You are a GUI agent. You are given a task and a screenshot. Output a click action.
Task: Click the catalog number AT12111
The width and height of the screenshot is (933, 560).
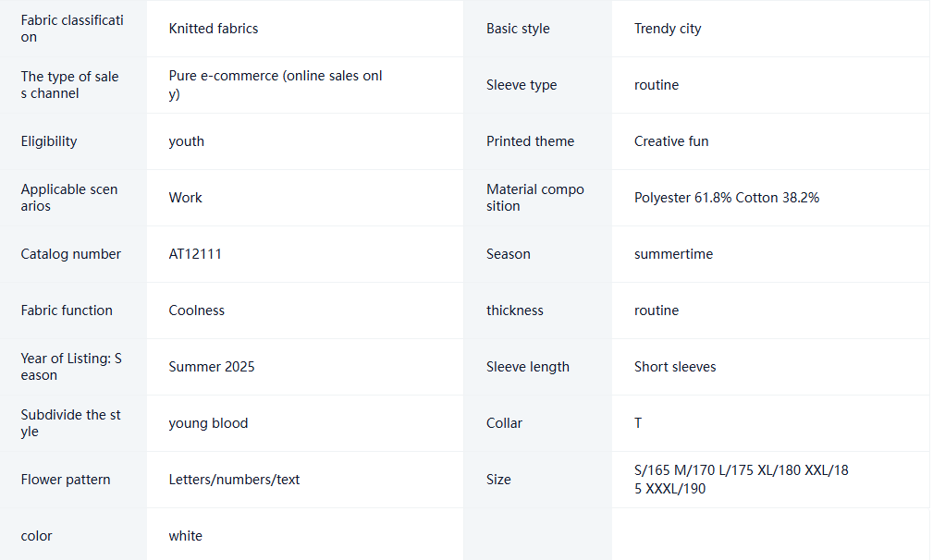click(194, 254)
